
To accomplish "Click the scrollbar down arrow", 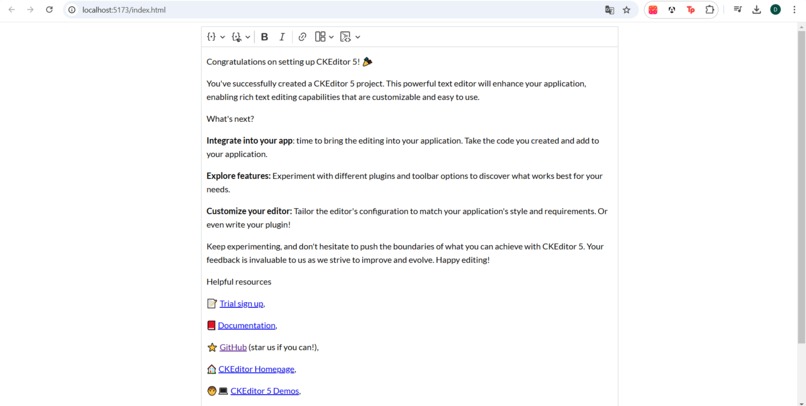I will pos(801,402).
